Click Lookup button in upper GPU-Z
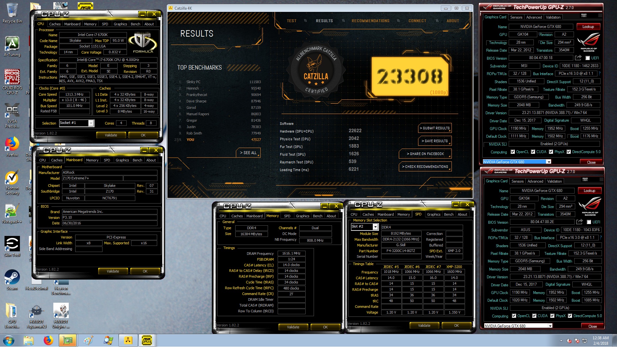617x364 pixels. [588, 27]
